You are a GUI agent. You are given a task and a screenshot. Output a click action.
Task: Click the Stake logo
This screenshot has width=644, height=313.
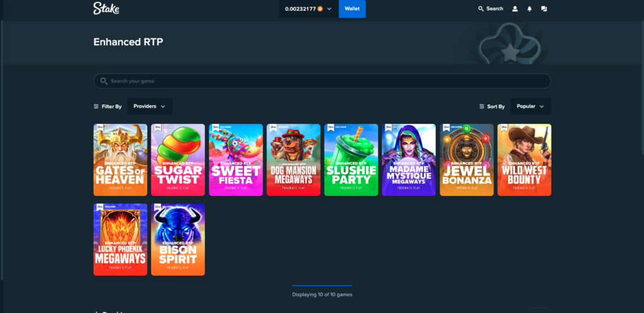(106, 8)
